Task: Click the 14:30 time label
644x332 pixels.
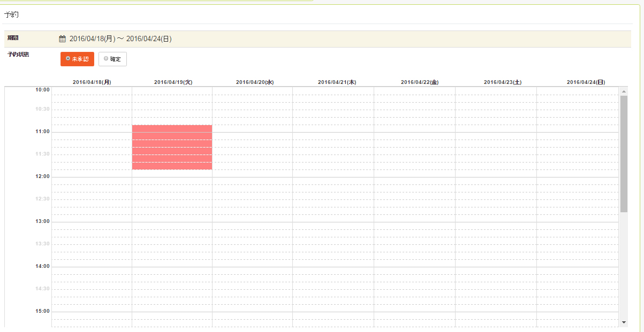Action: [43, 289]
